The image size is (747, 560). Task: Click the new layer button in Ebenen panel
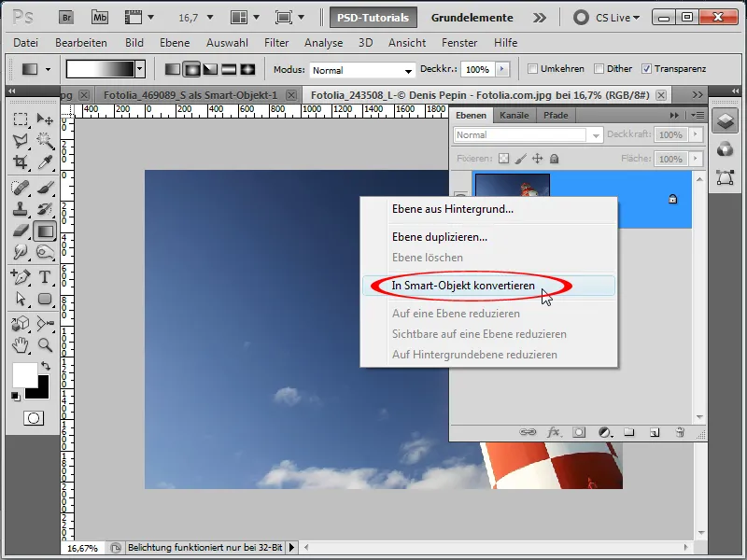(x=655, y=432)
